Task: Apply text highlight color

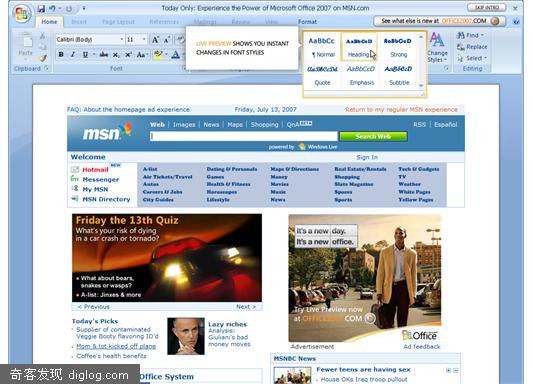Action: (x=158, y=54)
